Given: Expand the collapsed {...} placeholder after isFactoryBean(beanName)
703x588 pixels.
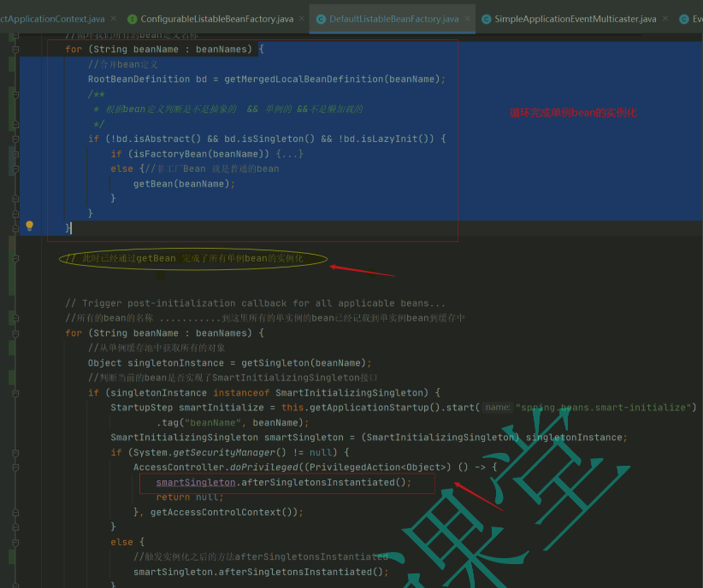Looking at the screenshot, I should pyautogui.click(x=290, y=154).
